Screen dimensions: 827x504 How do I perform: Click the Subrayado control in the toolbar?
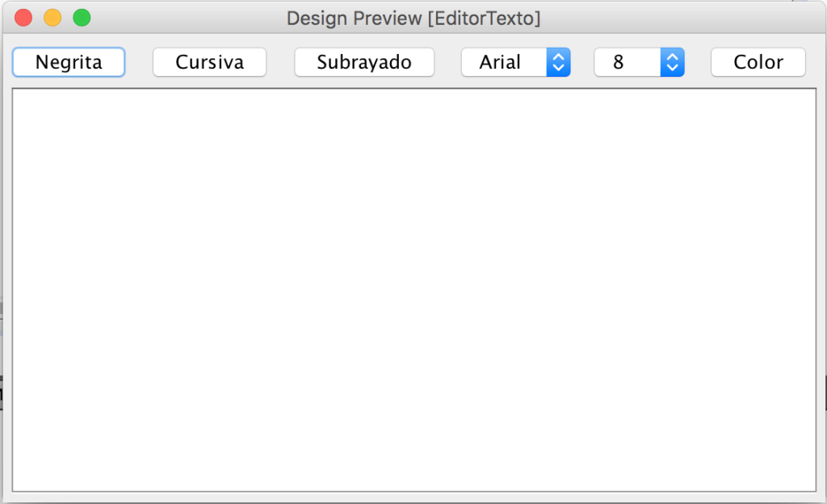[x=363, y=61]
